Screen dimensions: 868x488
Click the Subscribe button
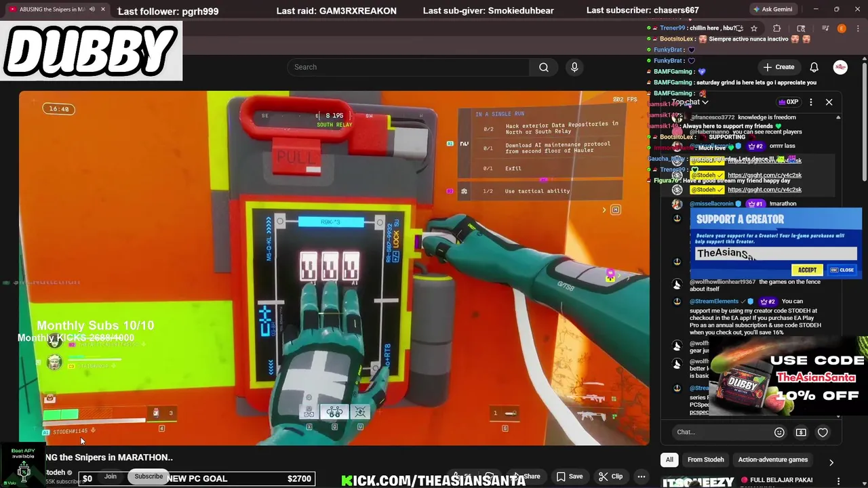(149, 476)
